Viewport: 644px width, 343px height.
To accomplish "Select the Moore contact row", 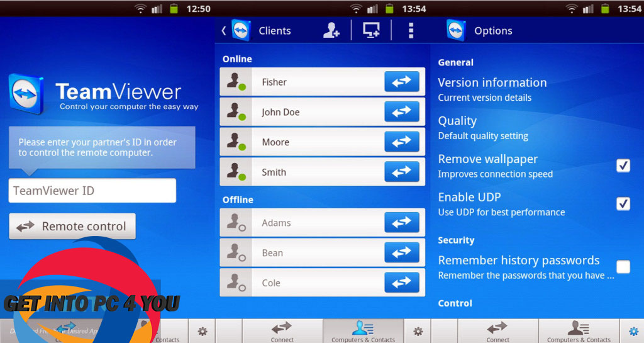I will [323, 142].
